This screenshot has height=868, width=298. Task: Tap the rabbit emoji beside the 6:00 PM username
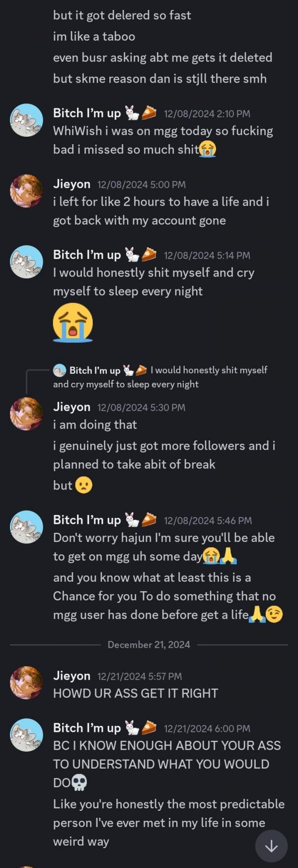[x=132, y=728]
